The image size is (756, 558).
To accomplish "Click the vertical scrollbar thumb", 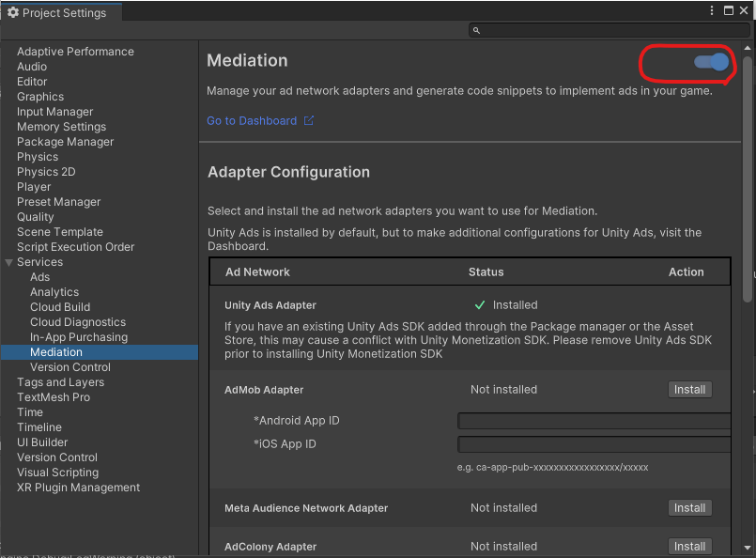I will [x=748, y=179].
